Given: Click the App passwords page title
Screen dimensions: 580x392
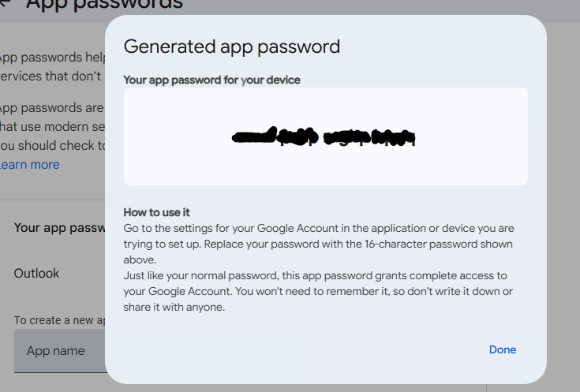Looking at the screenshot, I should tap(103, 4).
